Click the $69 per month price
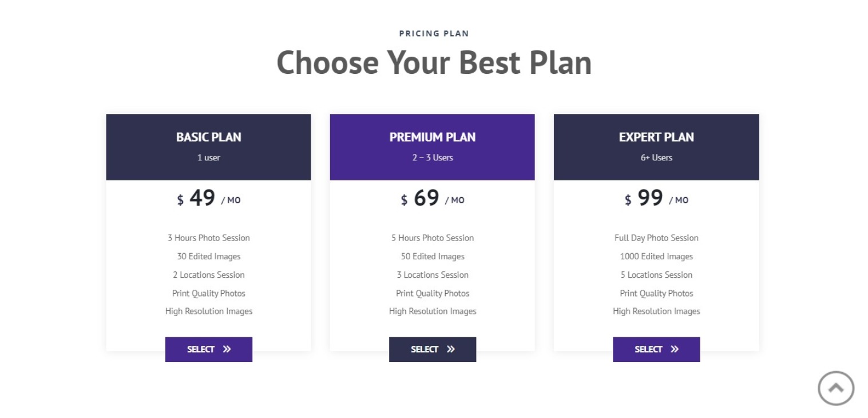 pyautogui.click(x=433, y=199)
